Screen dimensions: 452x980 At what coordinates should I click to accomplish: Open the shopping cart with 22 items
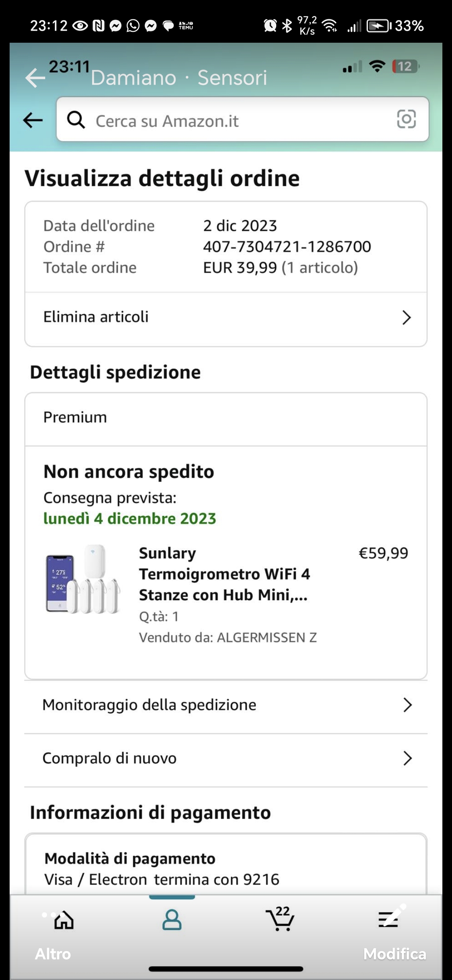(280, 918)
